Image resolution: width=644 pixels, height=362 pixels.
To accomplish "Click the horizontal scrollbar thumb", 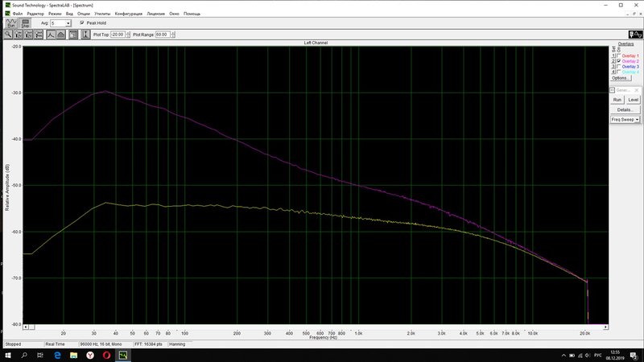I will 31,327.
